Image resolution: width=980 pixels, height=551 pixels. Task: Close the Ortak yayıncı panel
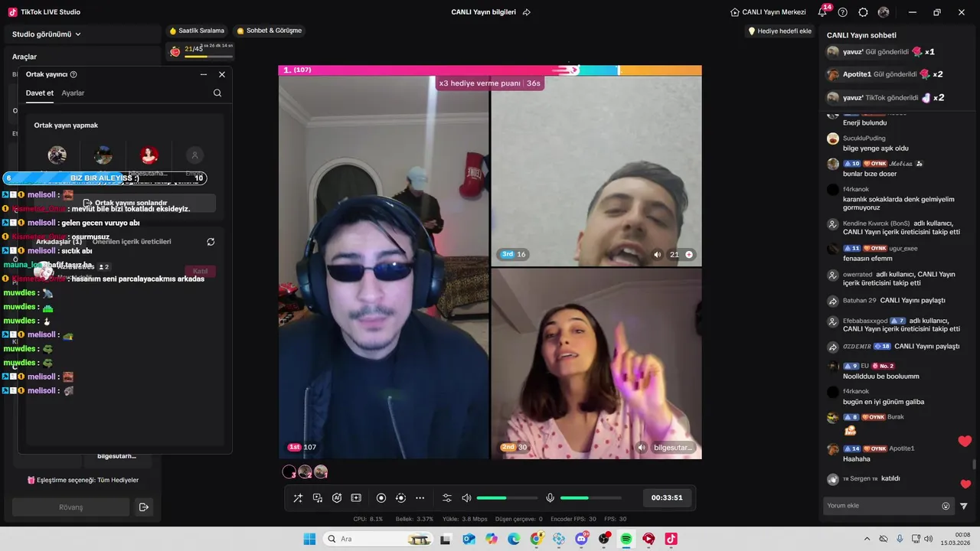pyautogui.click(x=222, y=74)
